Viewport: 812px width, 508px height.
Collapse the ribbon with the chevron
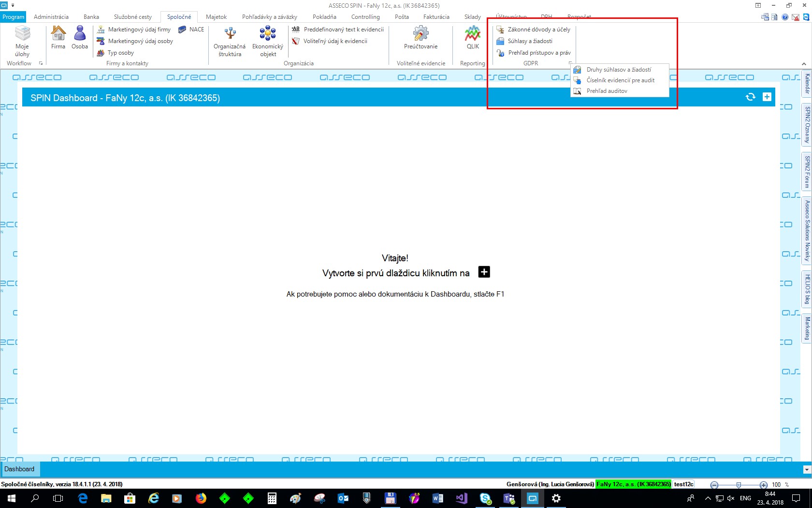[x=804, y=64]
